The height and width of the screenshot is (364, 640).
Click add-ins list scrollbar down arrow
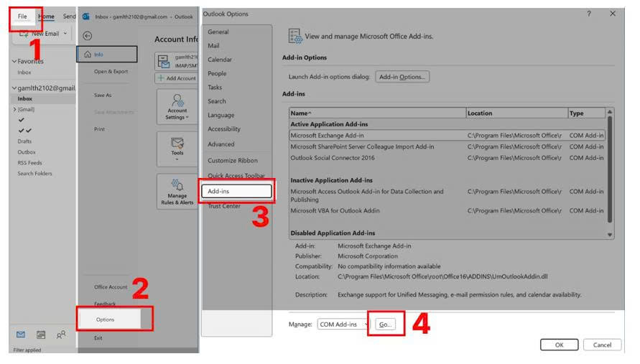click(x=610, y=235)
